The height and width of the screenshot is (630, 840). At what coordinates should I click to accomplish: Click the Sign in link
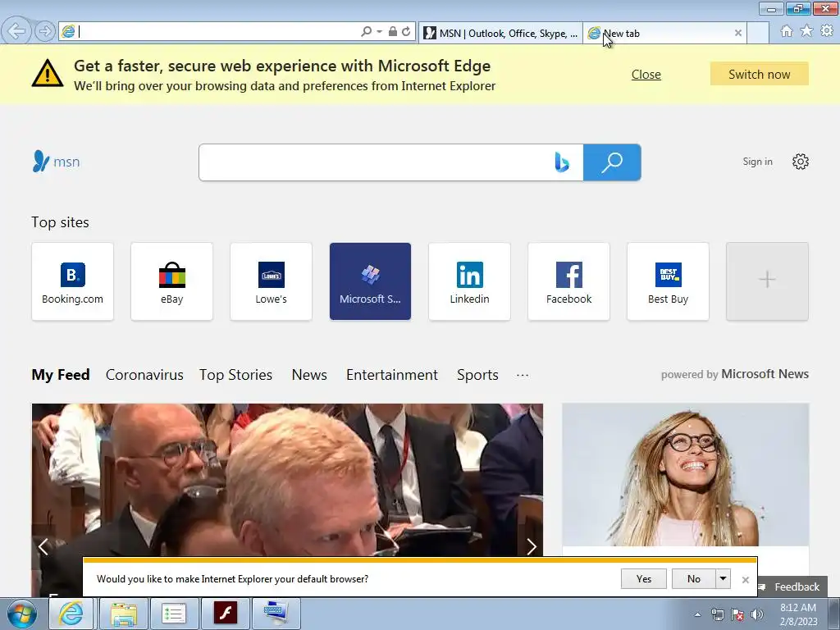pos(757,162)
